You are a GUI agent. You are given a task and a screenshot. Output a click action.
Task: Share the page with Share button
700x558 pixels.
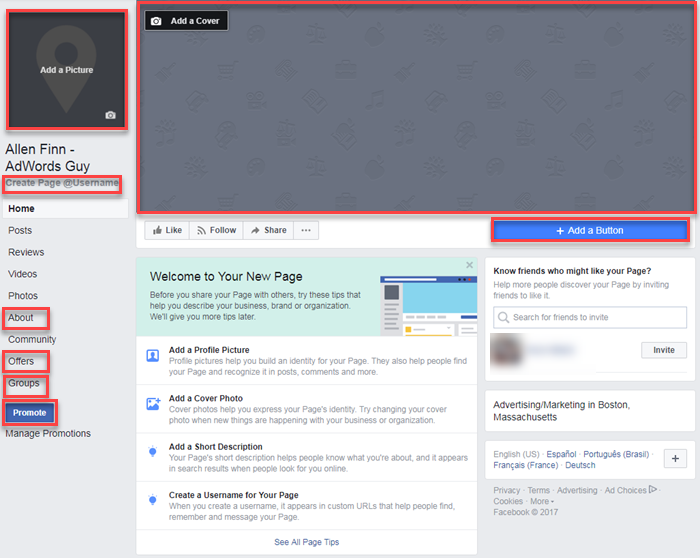(x=268, y=230)
